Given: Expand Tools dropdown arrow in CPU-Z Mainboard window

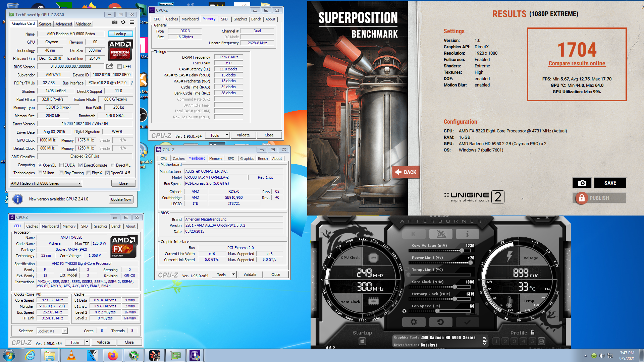Looking at the screenshot, I should (233, 275).
